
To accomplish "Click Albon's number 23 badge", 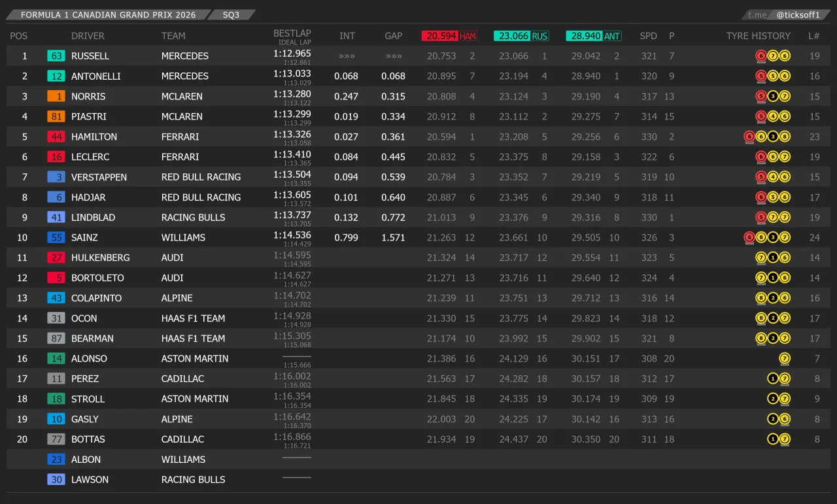I will pyautogui.click(x=56, y=460).
